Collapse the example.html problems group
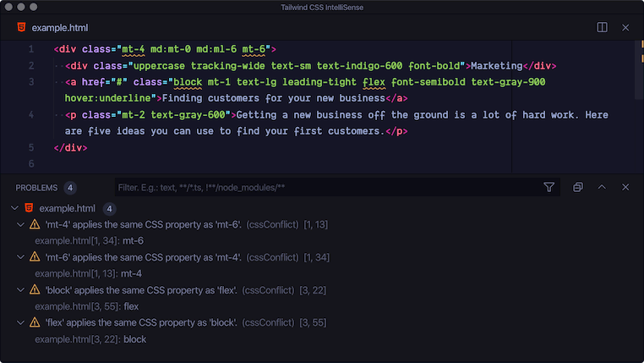 coord(14,208)
